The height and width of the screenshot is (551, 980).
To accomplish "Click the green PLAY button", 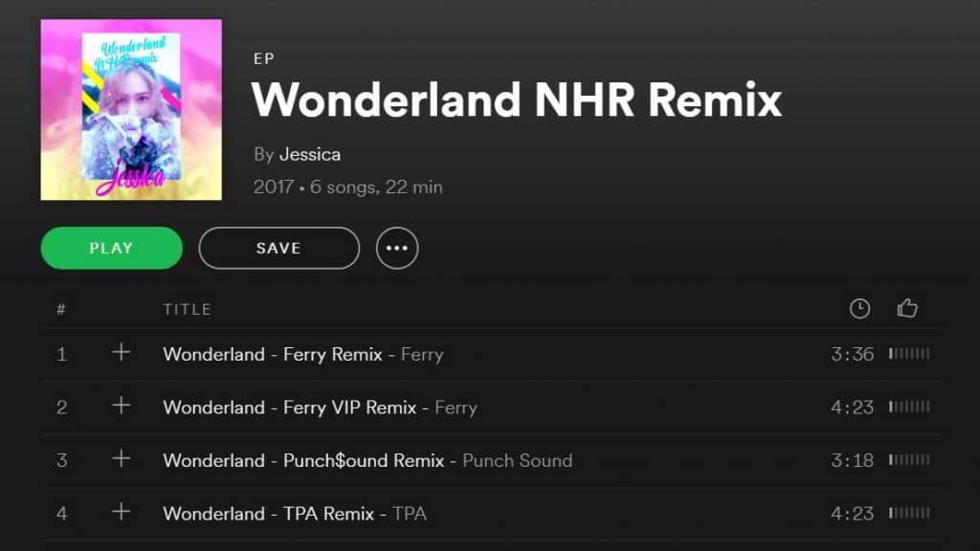I will click(x=112, y=248).
